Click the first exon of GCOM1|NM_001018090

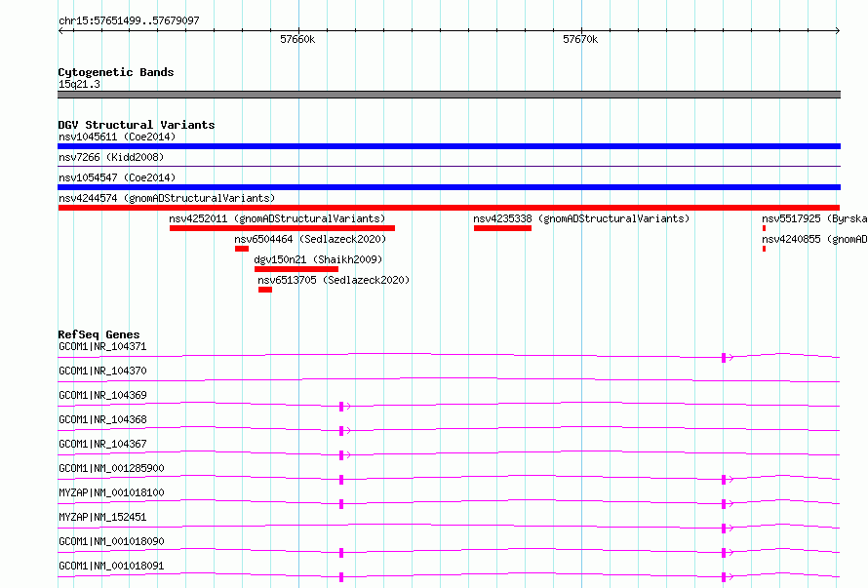point(341,553)
